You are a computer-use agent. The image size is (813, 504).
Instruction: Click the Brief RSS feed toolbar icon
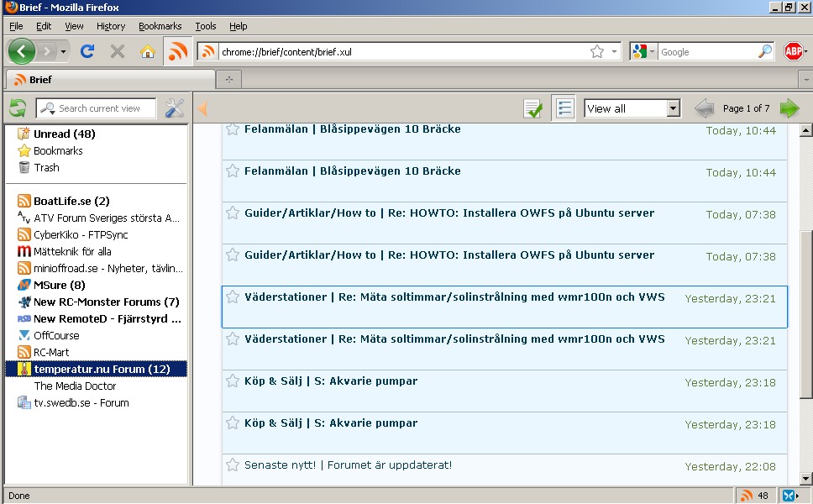click(x=177, y=51)
